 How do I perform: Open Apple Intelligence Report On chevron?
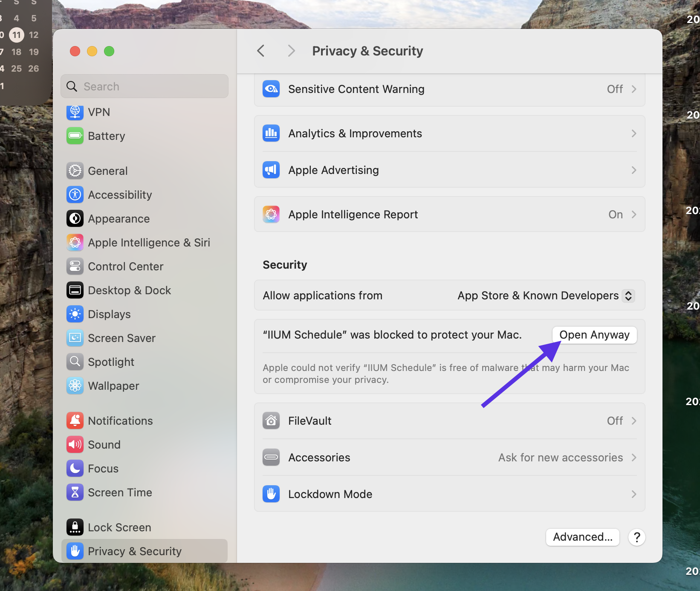tap(633, 214)
